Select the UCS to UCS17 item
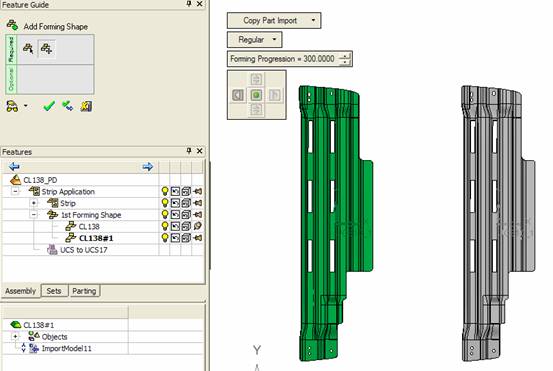The width and height of the screenshot is (553, 371). click(x=84, y=250)
